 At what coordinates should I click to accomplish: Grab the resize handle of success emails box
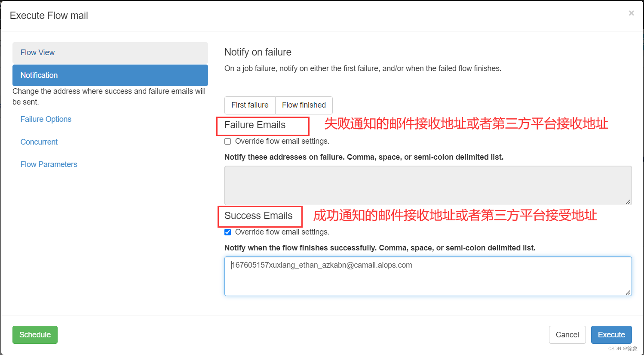tap(628, 293)
